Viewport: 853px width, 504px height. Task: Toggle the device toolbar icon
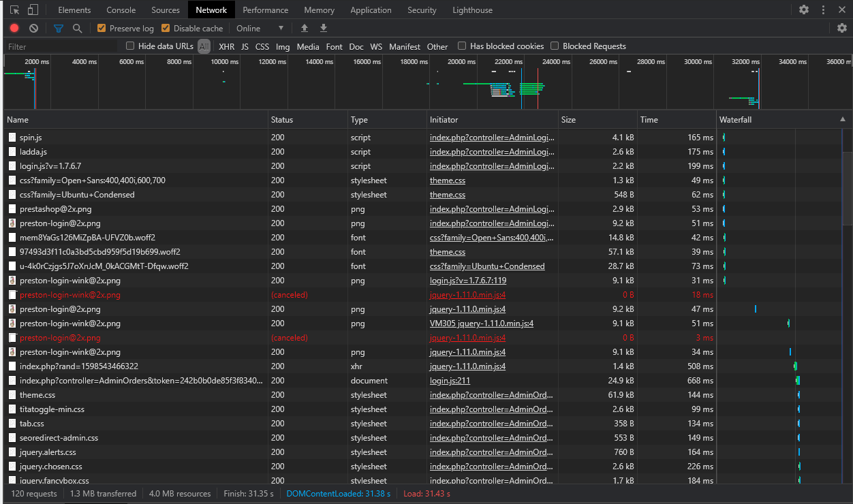coord(33,10)
